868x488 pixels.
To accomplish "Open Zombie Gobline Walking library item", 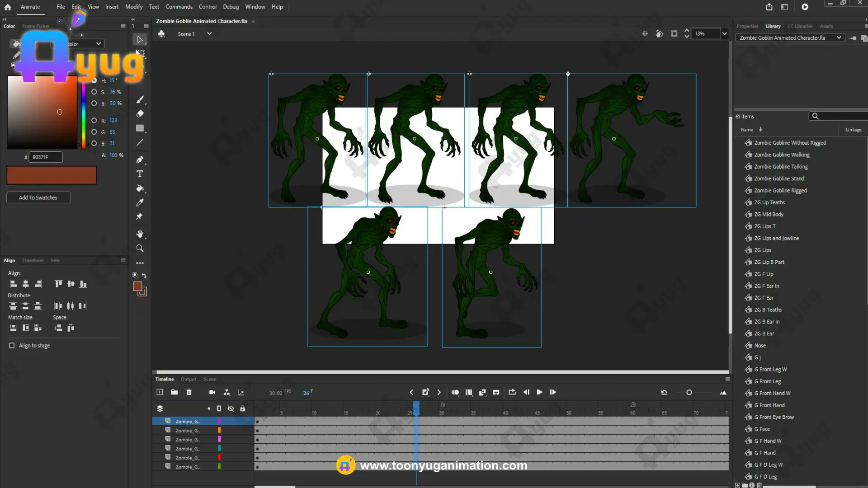I will 782,155.
